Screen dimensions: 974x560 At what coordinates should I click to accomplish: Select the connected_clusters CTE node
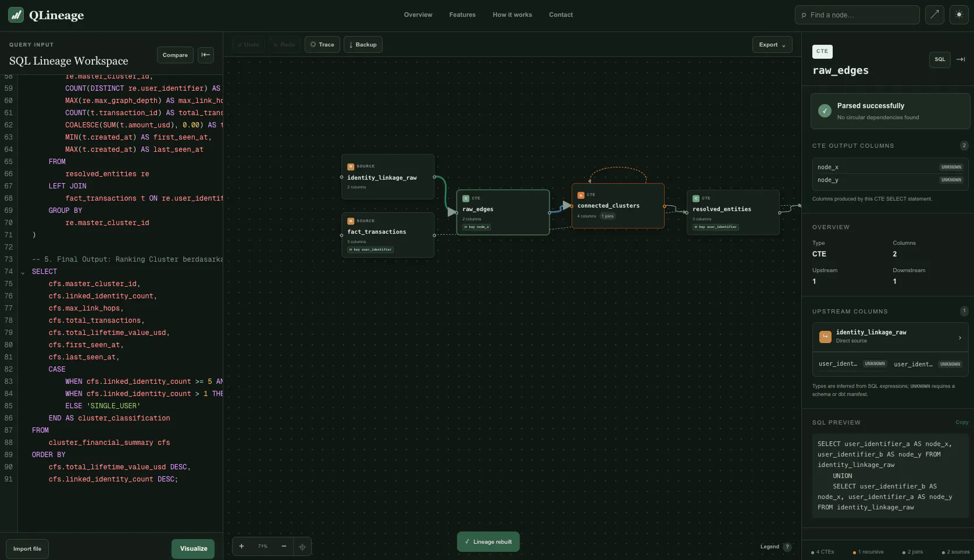coord(618,206)
